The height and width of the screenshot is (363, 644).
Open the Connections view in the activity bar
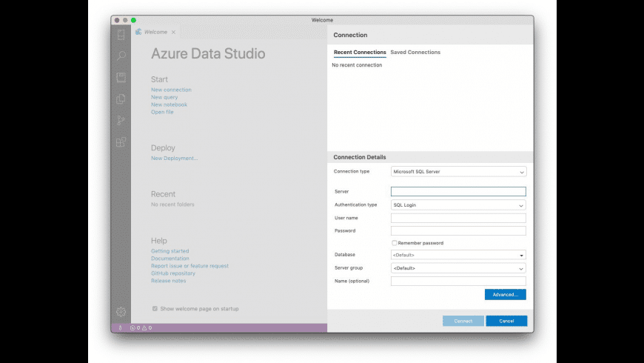click(121, 35)
